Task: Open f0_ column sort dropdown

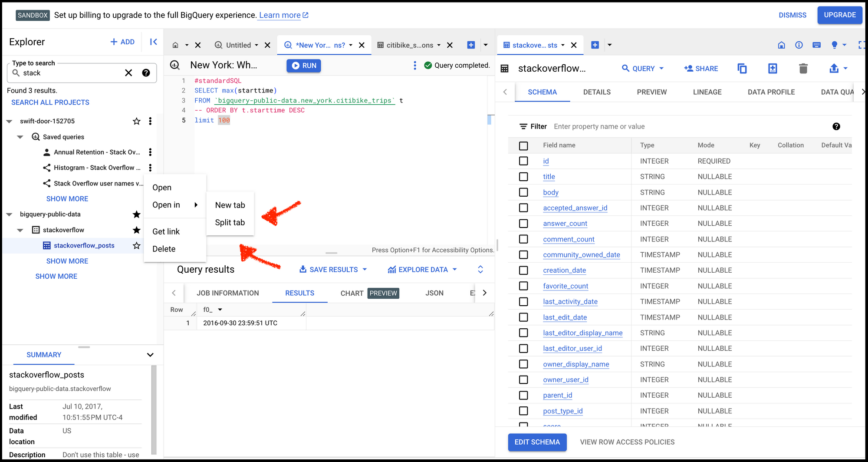Action: [220, 310]
